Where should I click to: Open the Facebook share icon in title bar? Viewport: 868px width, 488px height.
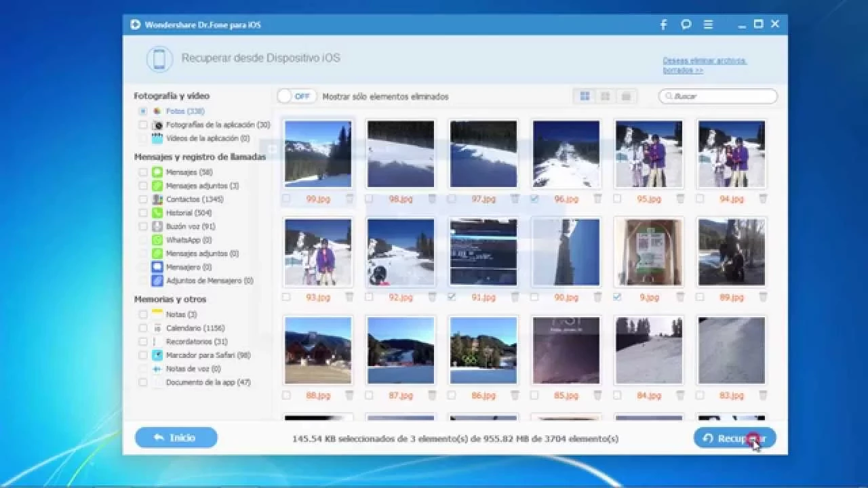[664, 24]
